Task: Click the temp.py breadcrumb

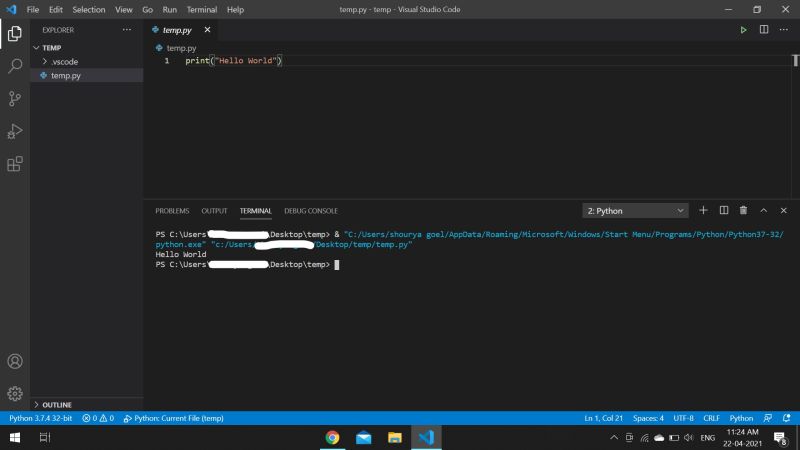Action: [x=176, y=48]
